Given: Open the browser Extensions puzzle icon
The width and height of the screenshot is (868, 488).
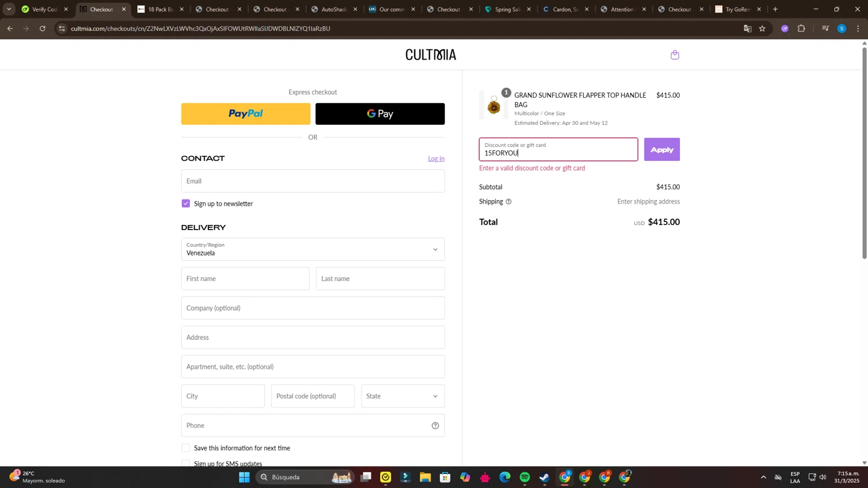Looking at the screenshot, I should tap(801, 28).
